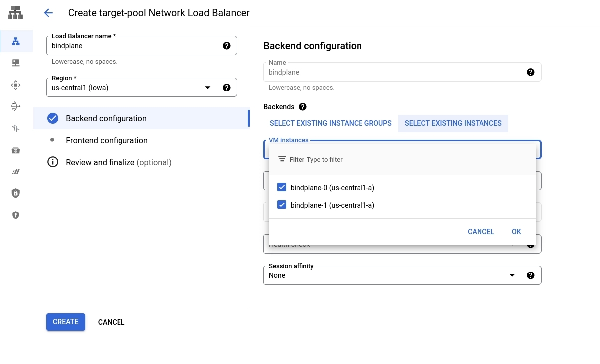Open Cloud CDN from the left sidebar
Viewport: 600px width, 364px height.
coord(15,85)
